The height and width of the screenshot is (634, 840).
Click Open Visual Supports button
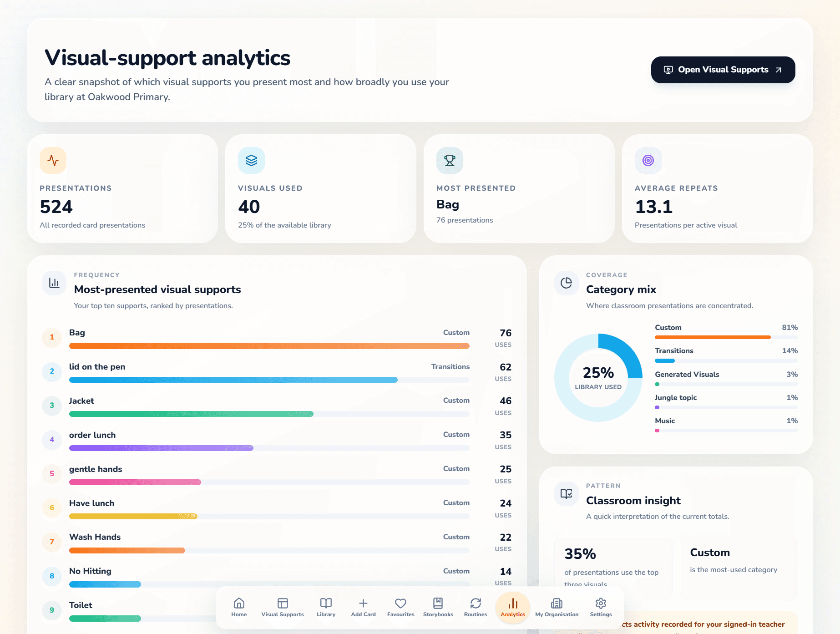tap(723, 70)
